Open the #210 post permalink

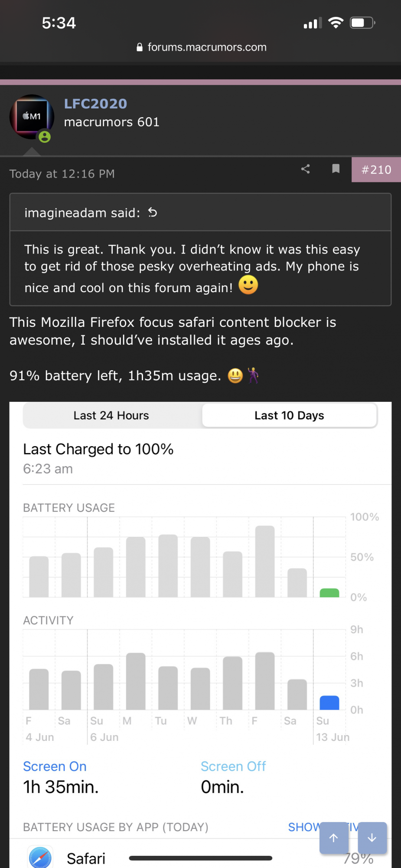click(376, 170)
